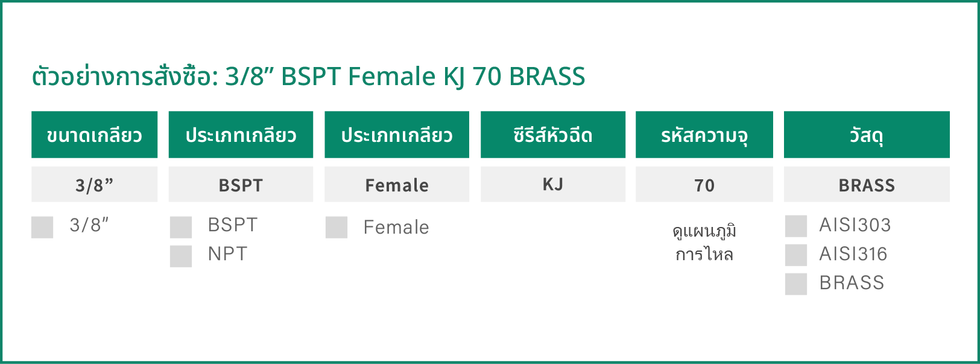The width and height of the screenshot is (980, 364).
Task: Select the KJ series cell
Action: click(553, 184)
